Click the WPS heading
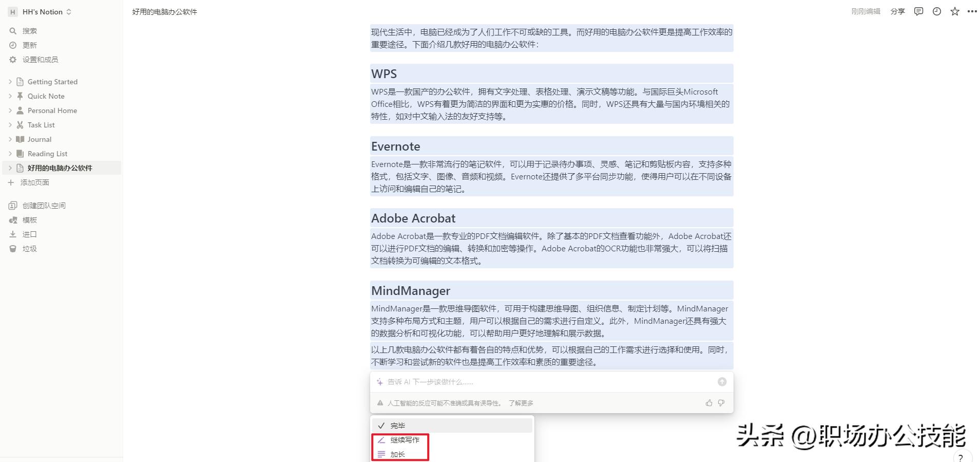This screenshot has width=980, height=462. click(x=384, y=74)
